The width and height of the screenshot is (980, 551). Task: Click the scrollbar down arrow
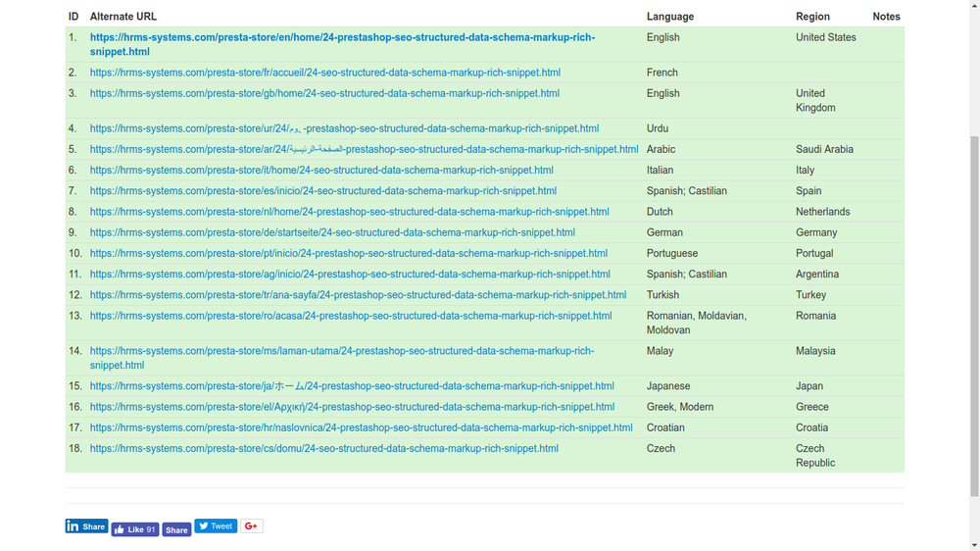point(974,546)
